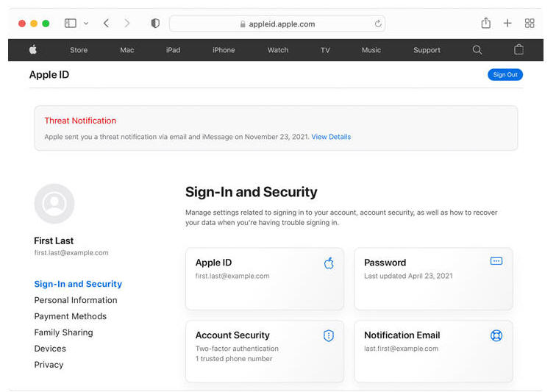The height and width of the screenshot is (392, 556).
Task: Click the privacy report shield icon
Action: click(x=155, y=24)
